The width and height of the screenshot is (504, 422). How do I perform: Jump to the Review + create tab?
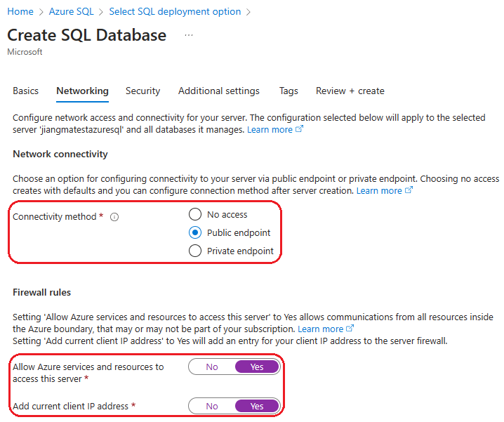pyautogui.click(x=350, y=91)
